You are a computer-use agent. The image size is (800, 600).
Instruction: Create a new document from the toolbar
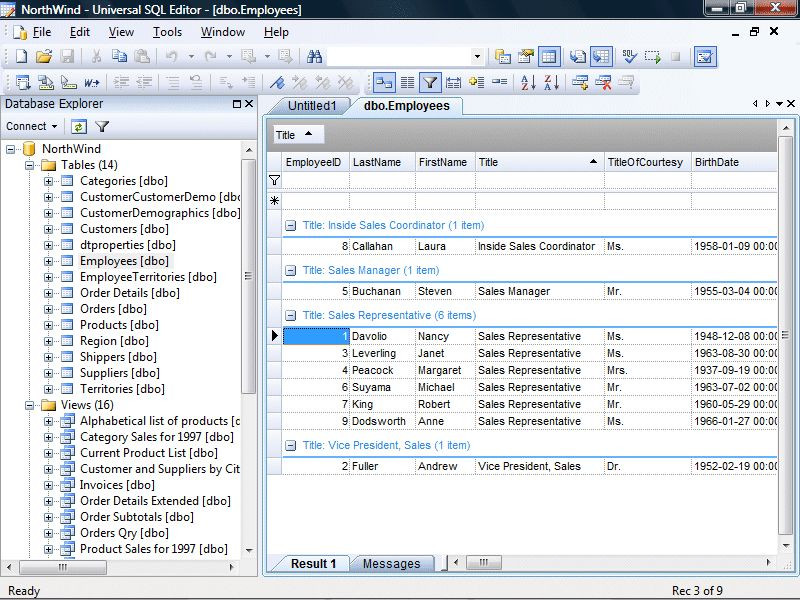[x=21, y=56]
